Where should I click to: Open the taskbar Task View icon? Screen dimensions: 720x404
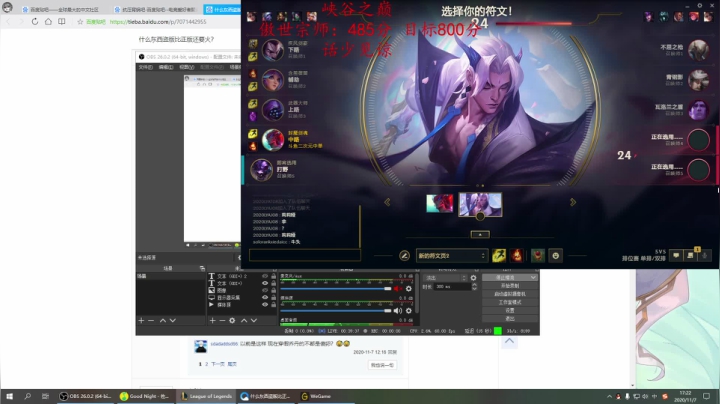tap(45, 396)
